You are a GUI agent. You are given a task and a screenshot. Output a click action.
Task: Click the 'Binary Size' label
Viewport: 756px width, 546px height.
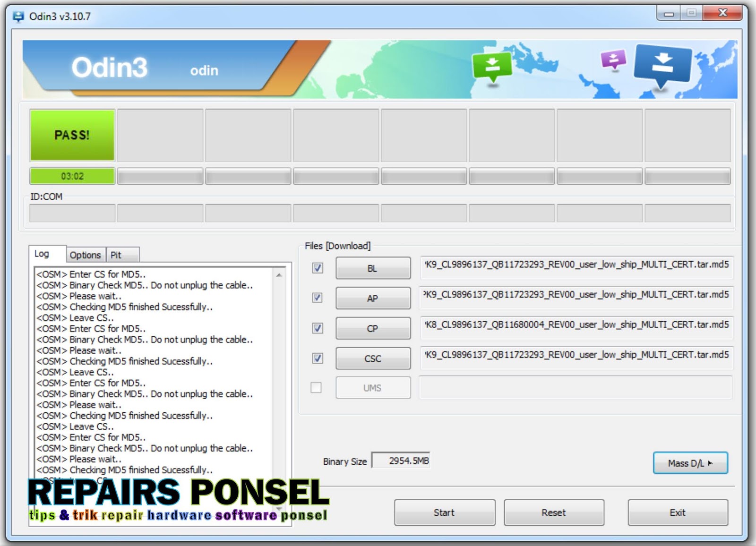(345, 462)
